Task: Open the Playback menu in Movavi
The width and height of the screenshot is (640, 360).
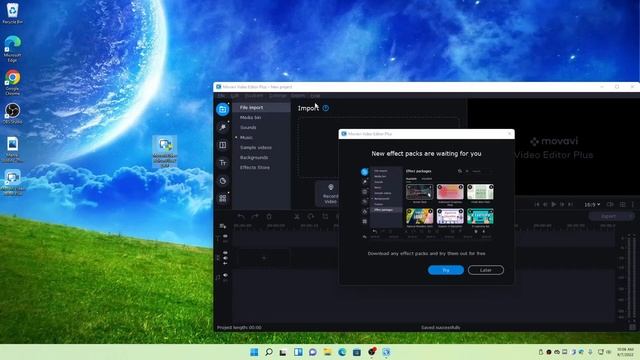Action: tap(254, 96)
